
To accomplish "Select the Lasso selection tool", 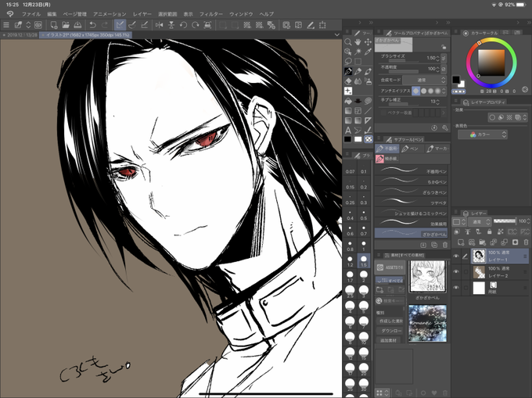I will pyautogui.click(x=348, y=61).
